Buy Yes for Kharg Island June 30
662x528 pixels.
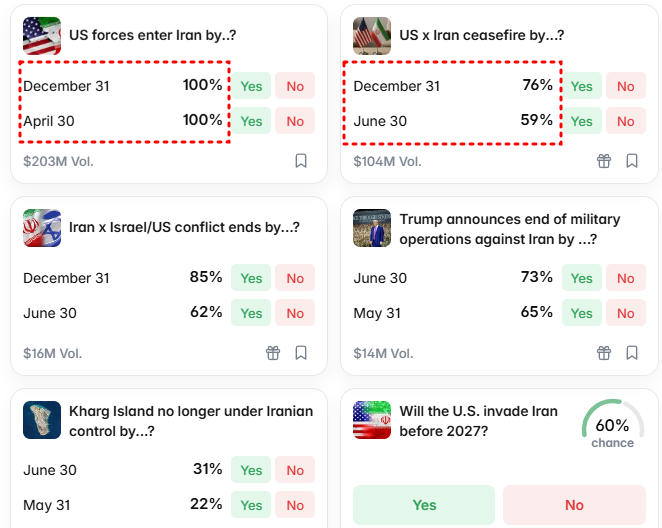click(x=252, y=470)
